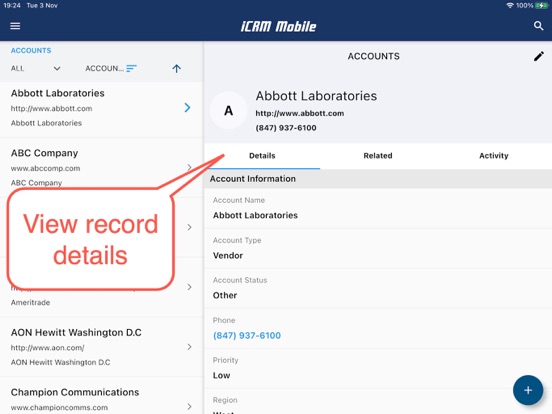
Task: Tap the battery indicator in status bar
Action: pos(541,5)
